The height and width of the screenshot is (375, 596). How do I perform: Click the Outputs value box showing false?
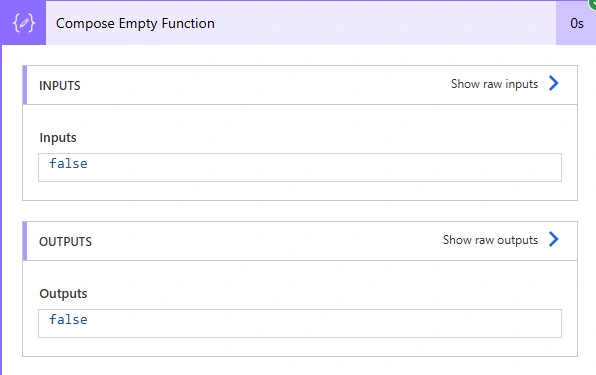pos(300,323)
